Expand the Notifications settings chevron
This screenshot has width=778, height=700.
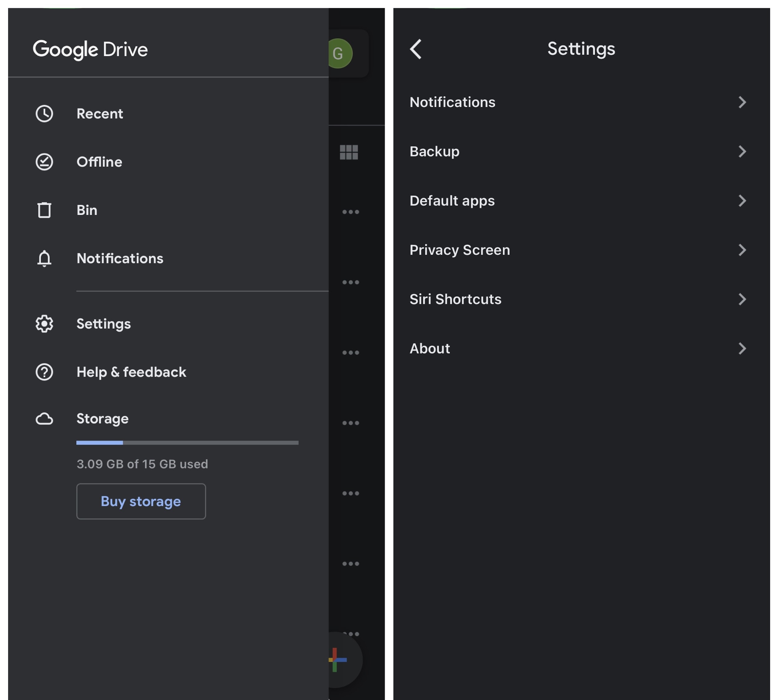(742, 102)
